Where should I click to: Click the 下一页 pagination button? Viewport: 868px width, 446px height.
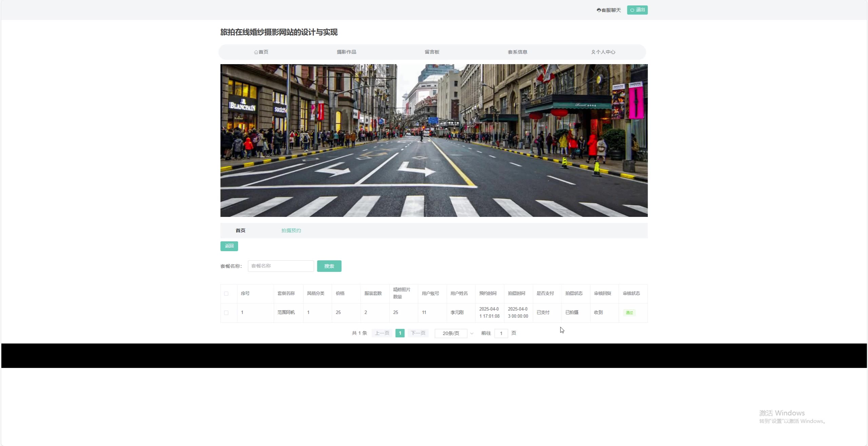tap(418, 333)
